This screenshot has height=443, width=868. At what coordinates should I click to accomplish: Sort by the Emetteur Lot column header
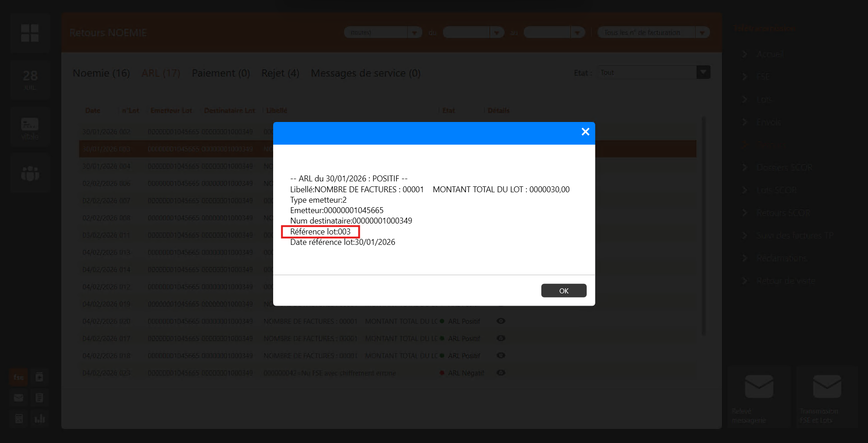pyautogui.click(x=171, y=111)
